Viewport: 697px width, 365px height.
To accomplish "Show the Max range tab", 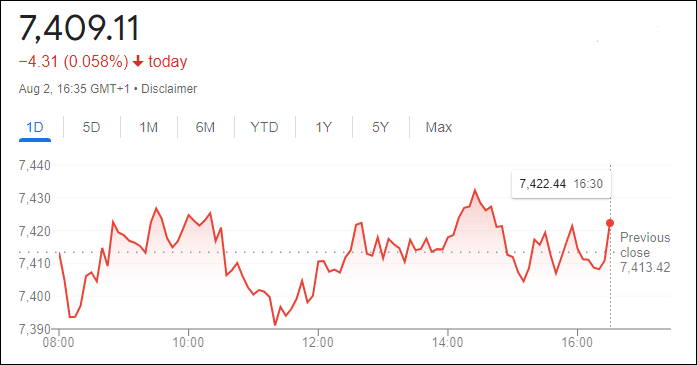I will (438, 128).
